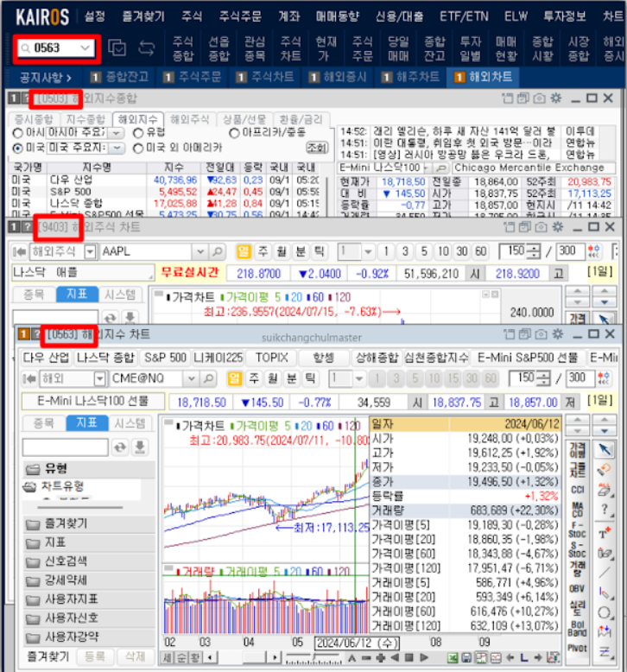627x672 pixels.
Task: Click the 등록 register button
Action: point(95,656)
